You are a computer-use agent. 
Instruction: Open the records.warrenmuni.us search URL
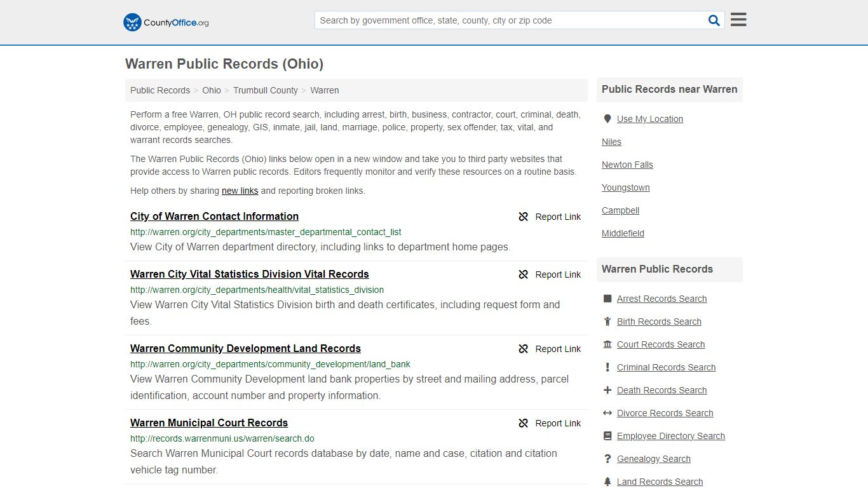point(222,439)
